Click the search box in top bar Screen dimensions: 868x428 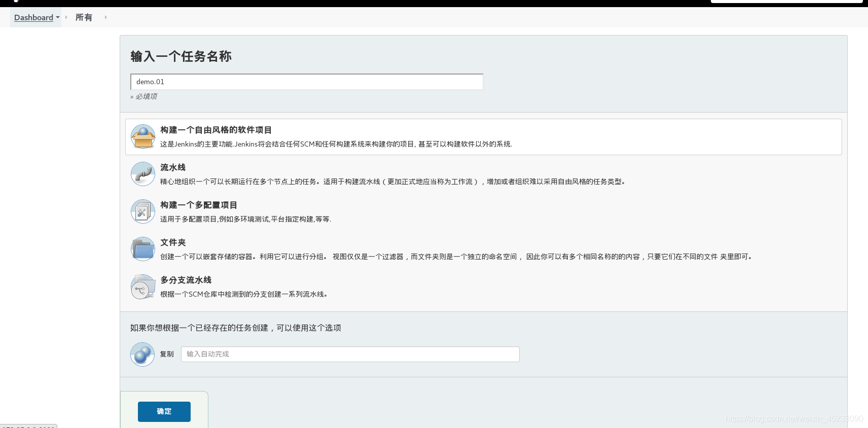pos(786,2)
